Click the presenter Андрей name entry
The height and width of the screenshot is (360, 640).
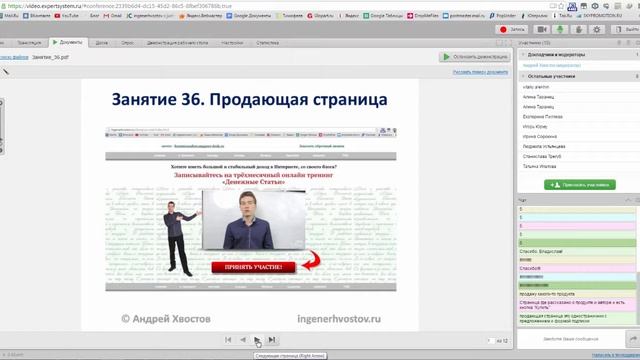pos(551,65)
